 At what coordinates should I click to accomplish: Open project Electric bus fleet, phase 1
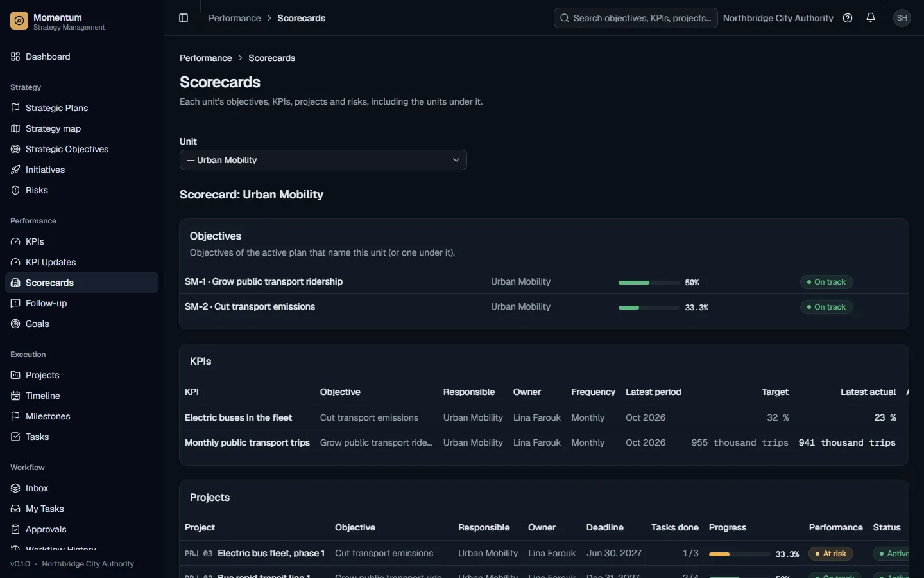pyautogui.click(x=271, y=553)
